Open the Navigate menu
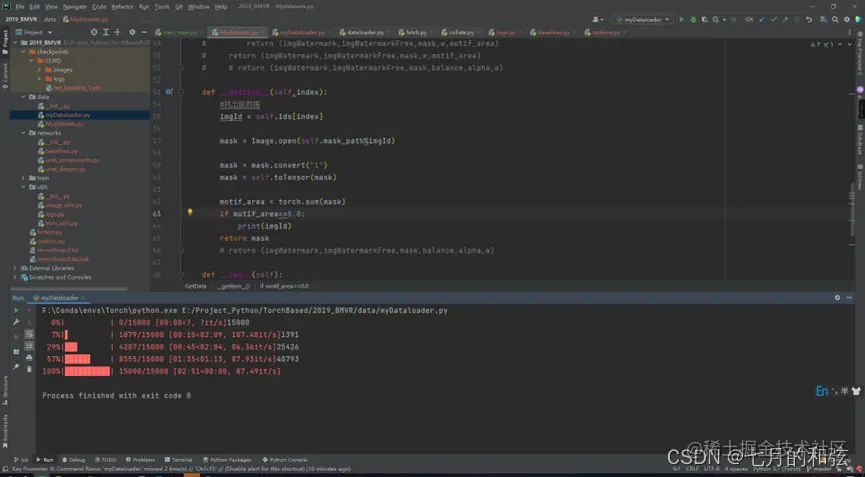Screen dimensions: 865x477 (x=74, y=7)
